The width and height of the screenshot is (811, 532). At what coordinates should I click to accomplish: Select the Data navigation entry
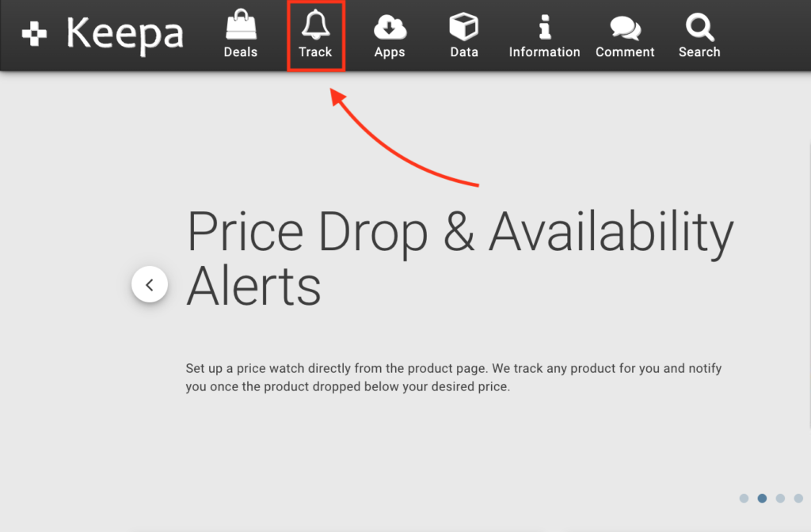point(463,51)
